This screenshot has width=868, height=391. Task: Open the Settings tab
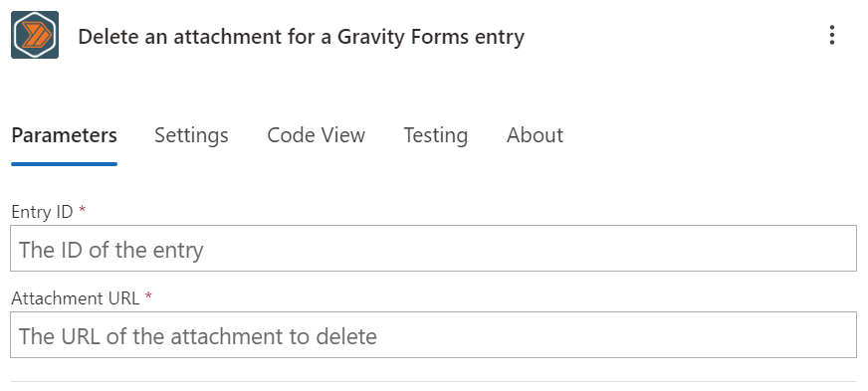pyautogui.click(x=191, y=135)
